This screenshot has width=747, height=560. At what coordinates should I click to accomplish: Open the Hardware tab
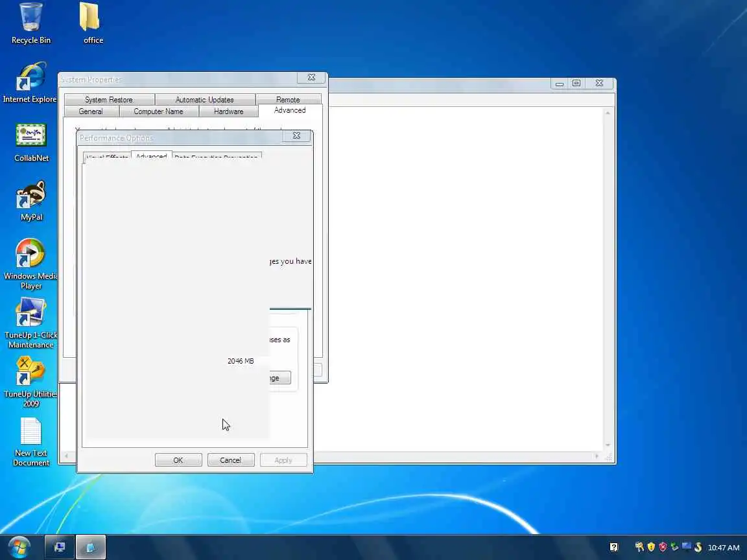tap(229, 111)
